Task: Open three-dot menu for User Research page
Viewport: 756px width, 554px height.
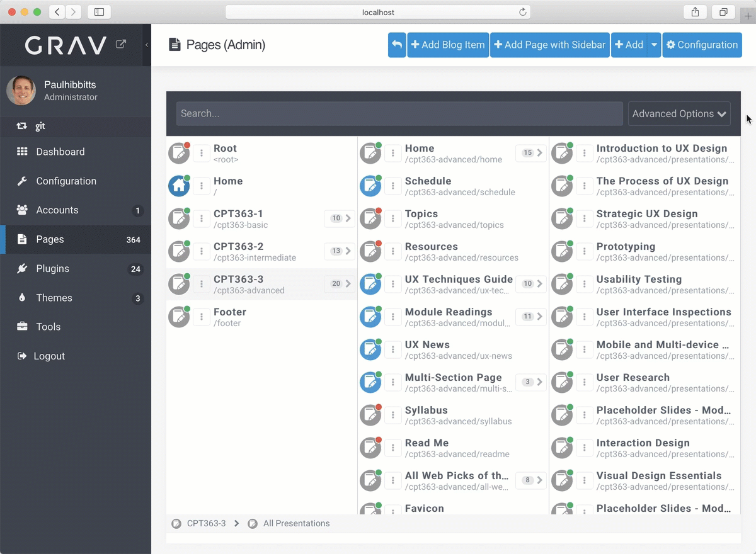Action: [x=585, y=383]
